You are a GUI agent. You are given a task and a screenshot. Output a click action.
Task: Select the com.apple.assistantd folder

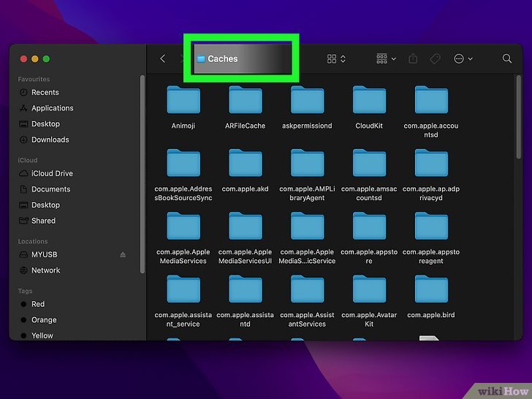coord(245,301)
